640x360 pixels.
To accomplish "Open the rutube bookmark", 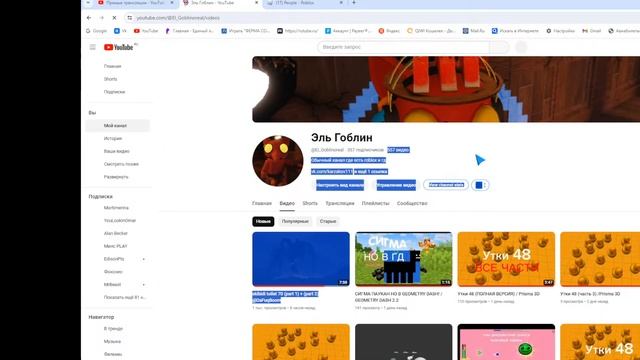I will pos(298,31).
